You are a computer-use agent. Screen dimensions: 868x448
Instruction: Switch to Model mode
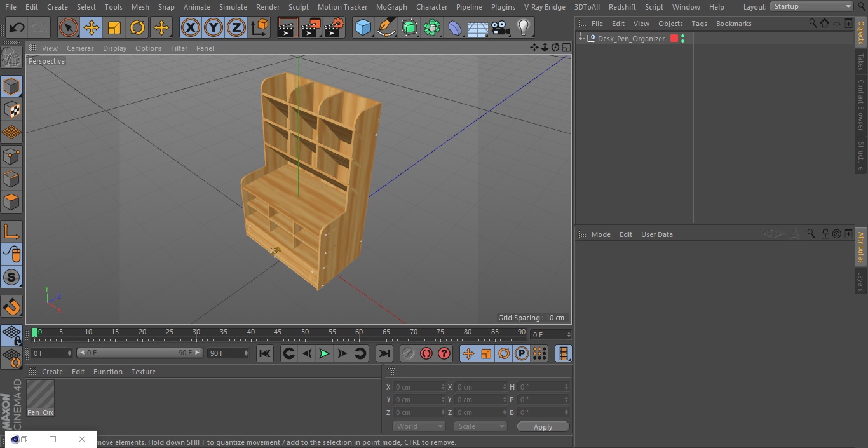[11, 86]
